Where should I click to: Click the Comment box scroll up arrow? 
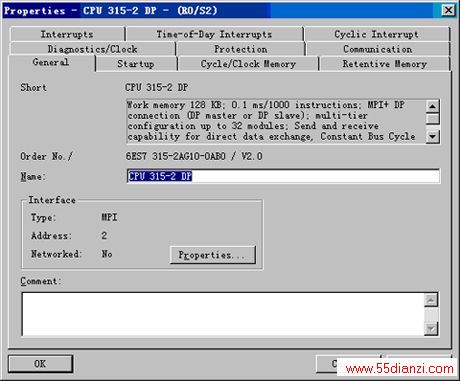pyautogui.click(x=431, y=300)
